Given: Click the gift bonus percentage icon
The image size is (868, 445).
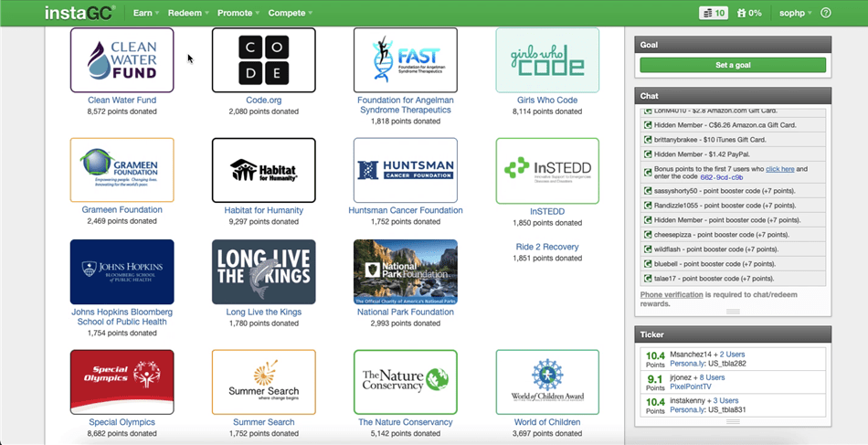Looking at the screenshot, I should (x=749, y=13).
